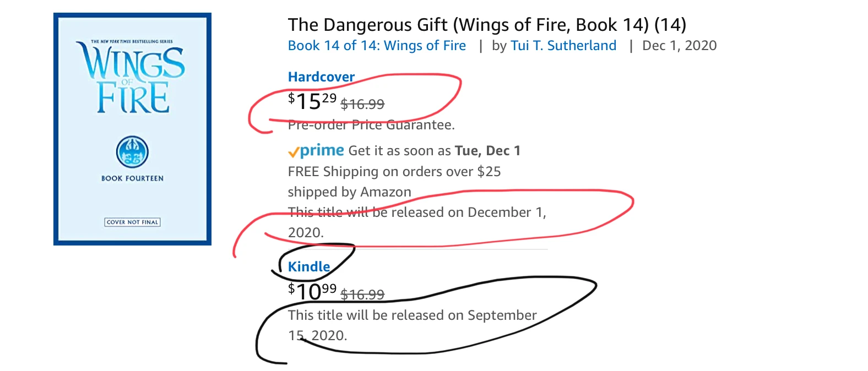
Task: Click the FREE Shipping on orders over $25 text
Action: (394, 172)
